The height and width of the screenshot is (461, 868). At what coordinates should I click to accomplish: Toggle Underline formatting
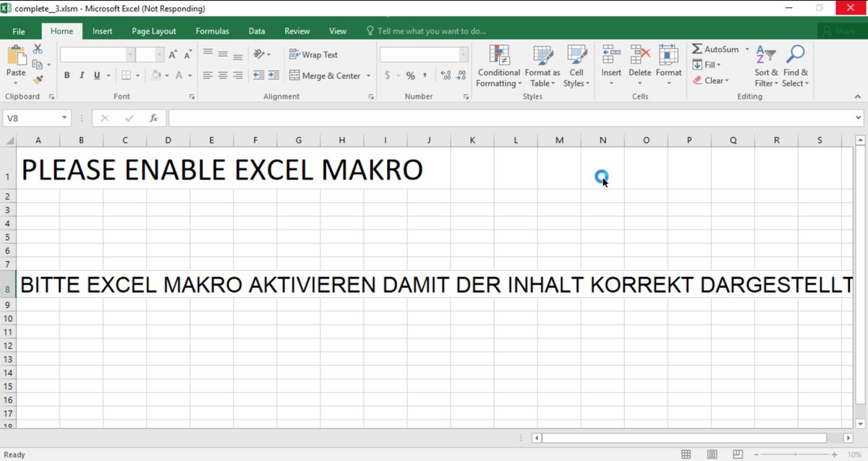[96, 75]
